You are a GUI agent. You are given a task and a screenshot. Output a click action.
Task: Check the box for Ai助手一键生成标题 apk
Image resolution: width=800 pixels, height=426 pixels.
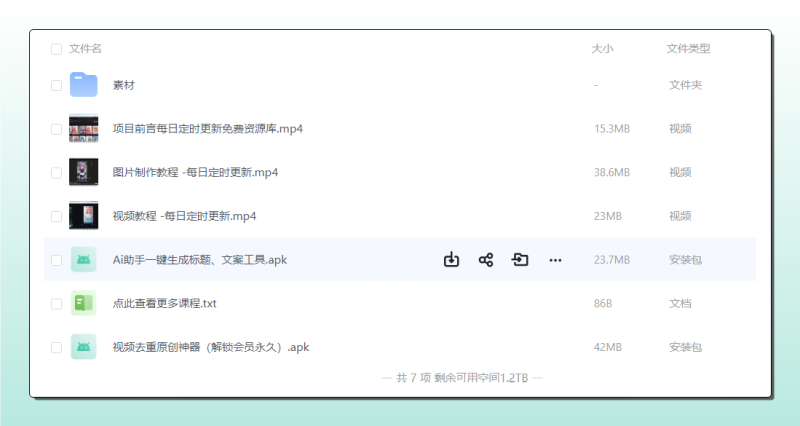click(56, 260)
